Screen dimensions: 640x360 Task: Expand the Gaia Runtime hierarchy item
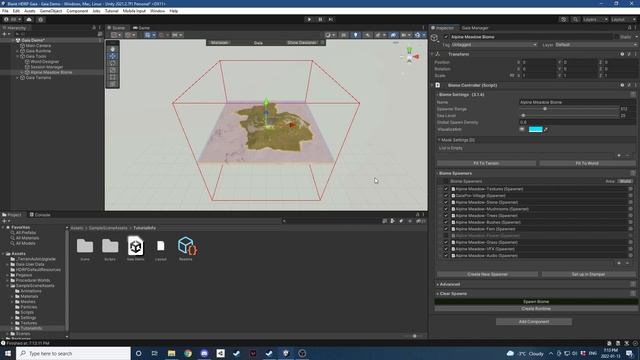[18, 51]
